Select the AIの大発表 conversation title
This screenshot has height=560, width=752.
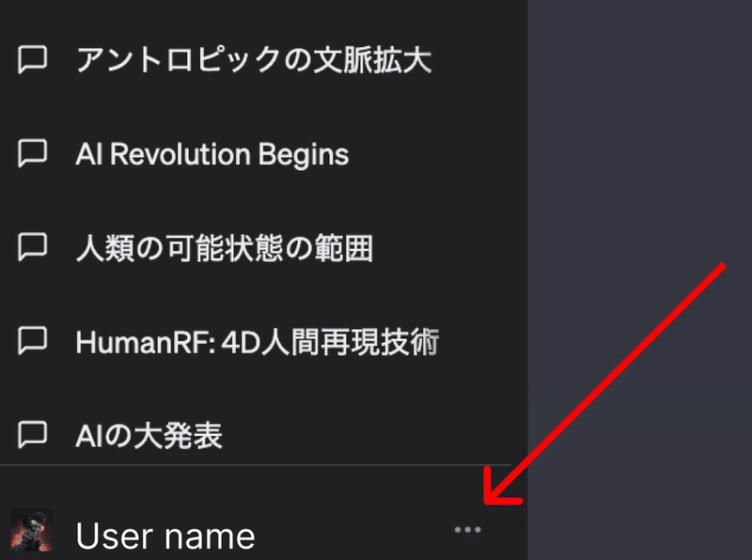click(149, 436)
